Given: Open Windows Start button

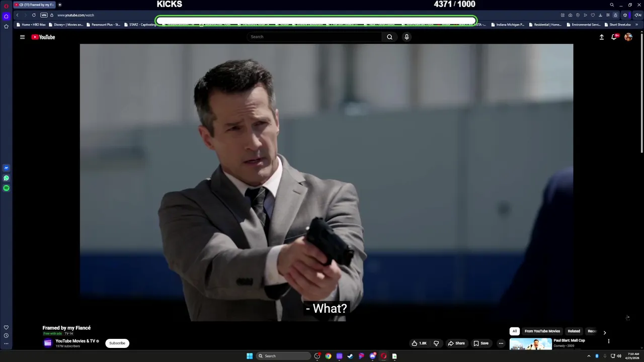Looking at the screenshot, I should click(250, 356).
